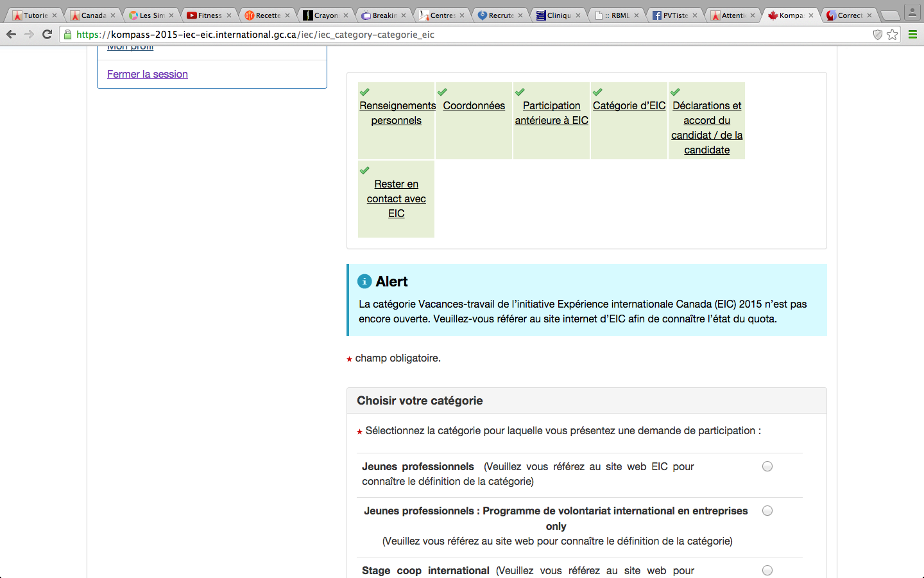Select the Jeunes professionnels radio button
The width and height of the screenshot is (924, 578).
click(x=767, y=467)
